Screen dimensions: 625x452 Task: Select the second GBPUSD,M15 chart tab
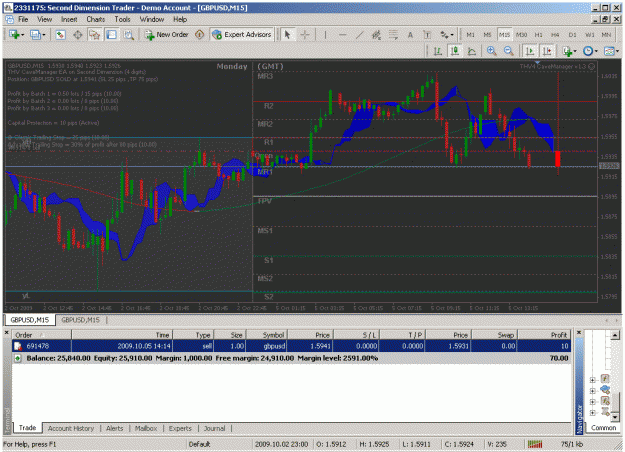81,320
